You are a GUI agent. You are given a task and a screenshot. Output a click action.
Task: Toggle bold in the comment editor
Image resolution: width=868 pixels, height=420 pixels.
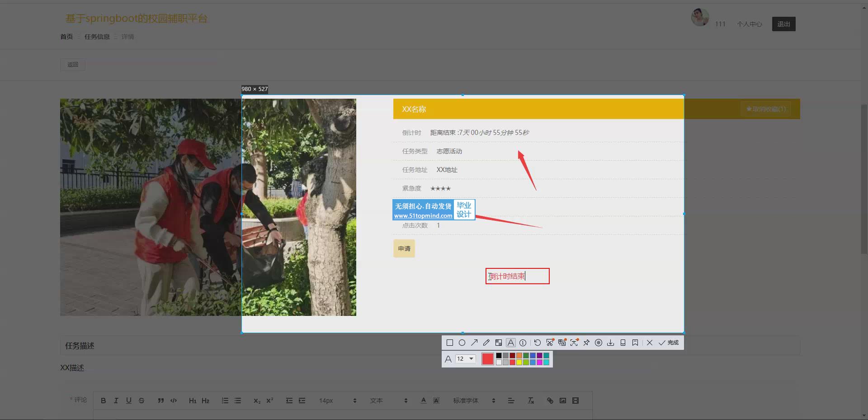(103, 401)
